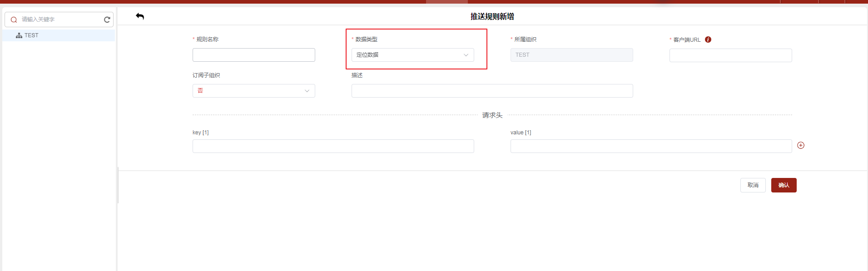Click the keyword search input in sidebar
This screenshot has height=271, width=868.
click(59, 20)
